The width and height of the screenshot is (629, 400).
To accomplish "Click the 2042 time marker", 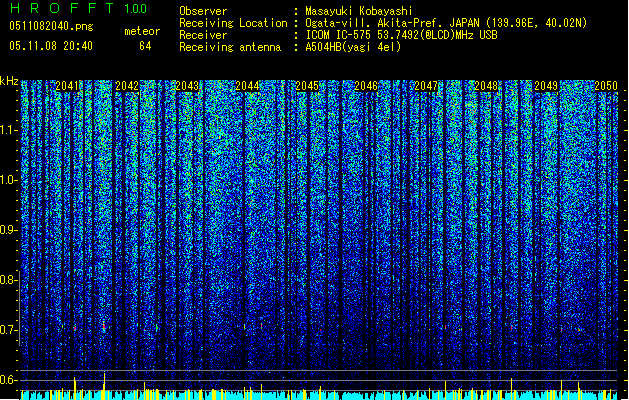I will point(127,86).
